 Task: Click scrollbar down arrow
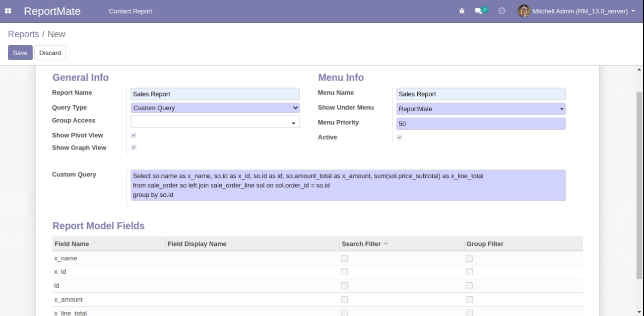639,312
